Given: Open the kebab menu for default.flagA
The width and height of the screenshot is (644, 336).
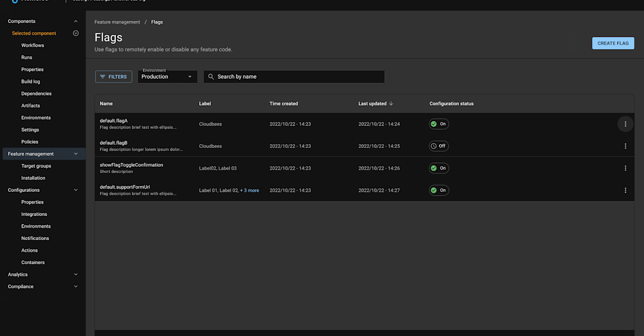Looking at the screenshot, I should [x=625, y=124].
